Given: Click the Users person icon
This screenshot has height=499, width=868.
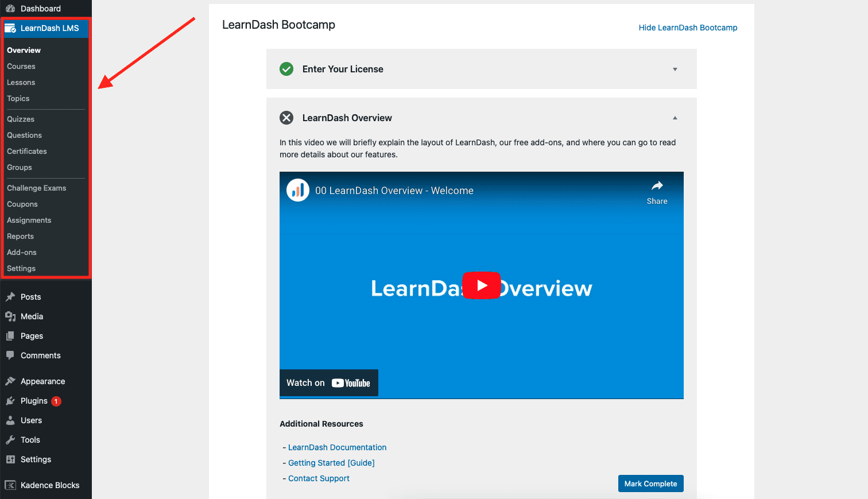Looking at the screenshot, I should (x=10, y=420).
